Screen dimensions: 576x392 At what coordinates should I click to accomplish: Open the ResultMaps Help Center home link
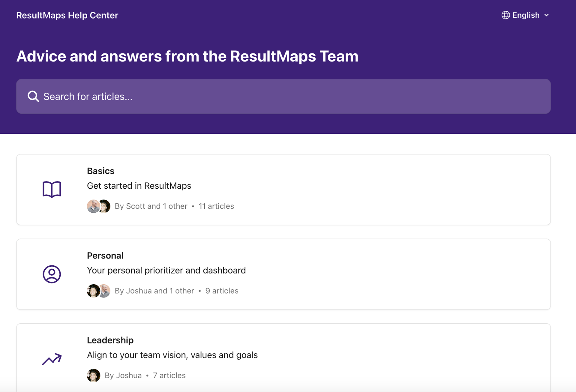67,15
